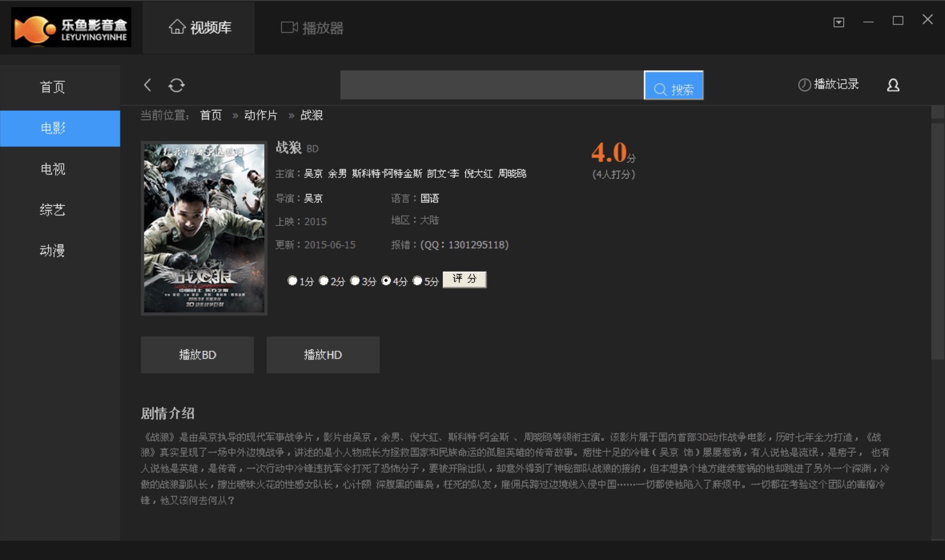This screenshot has height=560, width=945.
Task: Click the language value 国语
Action: point(430,198)
